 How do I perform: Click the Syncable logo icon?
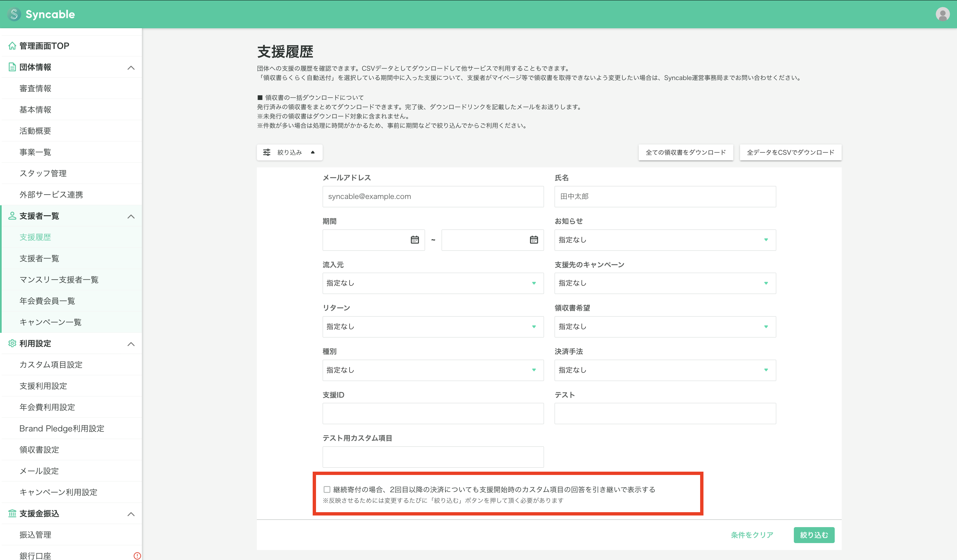pos(14,14)
